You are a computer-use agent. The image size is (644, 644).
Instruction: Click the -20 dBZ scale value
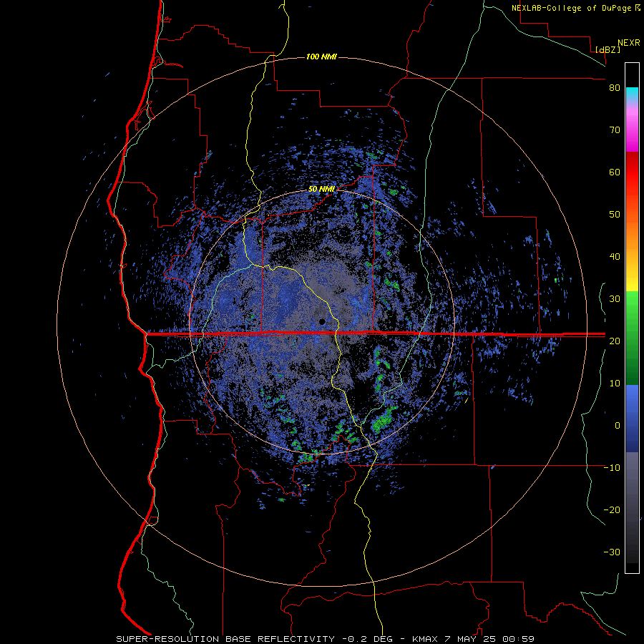(x=612, y=509)
